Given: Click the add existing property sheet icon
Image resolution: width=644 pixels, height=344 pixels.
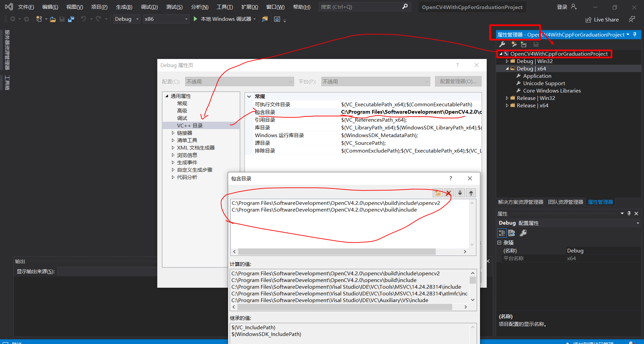Looking at the screenshot, I should [x=524, y=44].
